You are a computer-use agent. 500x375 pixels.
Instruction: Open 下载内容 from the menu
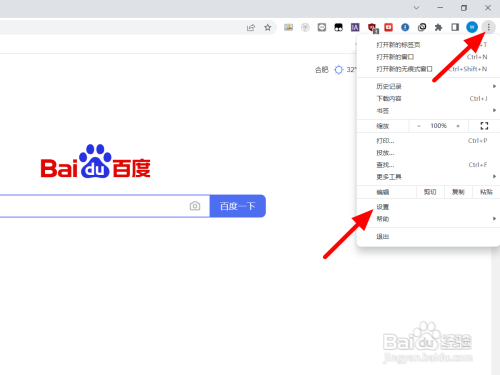(x=428, y=98)
